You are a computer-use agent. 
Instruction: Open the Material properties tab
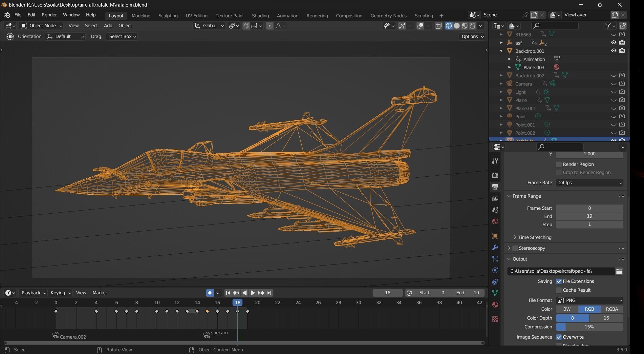495,305
